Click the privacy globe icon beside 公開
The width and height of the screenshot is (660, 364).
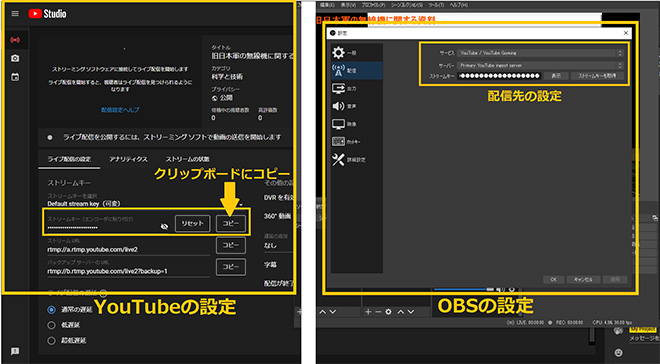tap(215, 98)
